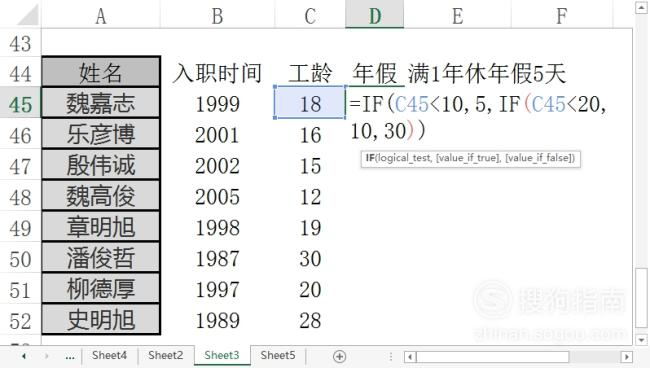Click the formula being edited in D45
Image resolution: width=650 pixels, height=368 pixels.
[x=478, y=117]
